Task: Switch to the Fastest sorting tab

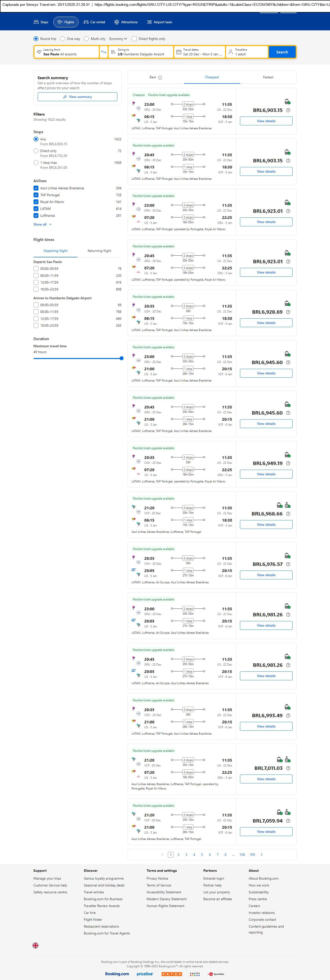Action: (x=268, y=77)
